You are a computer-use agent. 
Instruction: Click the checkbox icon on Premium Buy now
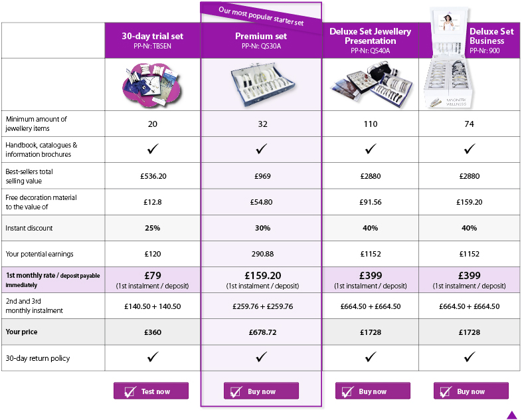236,391
